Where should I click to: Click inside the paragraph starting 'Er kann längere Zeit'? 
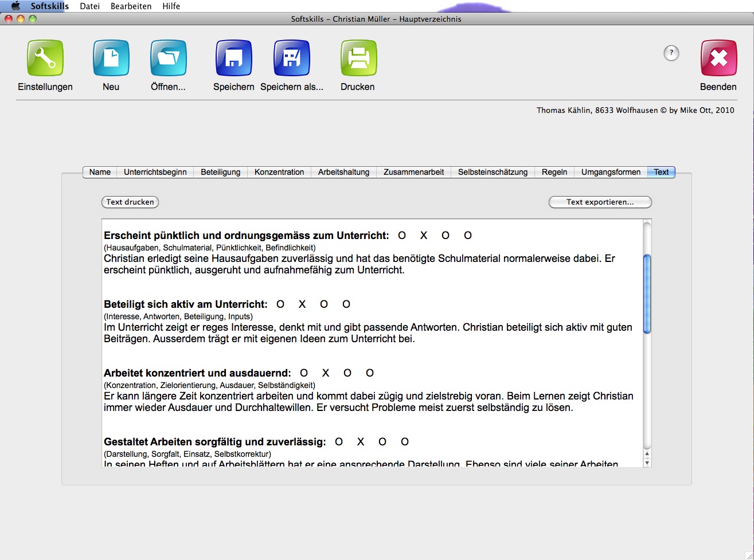point(369,402)
